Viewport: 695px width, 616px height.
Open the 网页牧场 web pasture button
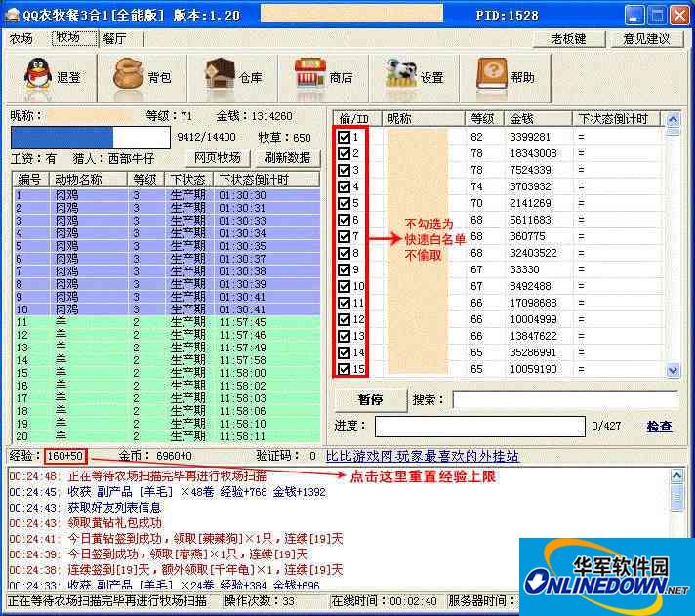click(218, 158)
